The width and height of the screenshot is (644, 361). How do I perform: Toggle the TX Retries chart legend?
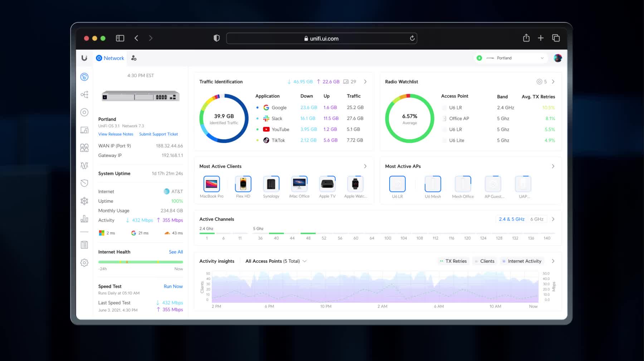click(453, 261)
